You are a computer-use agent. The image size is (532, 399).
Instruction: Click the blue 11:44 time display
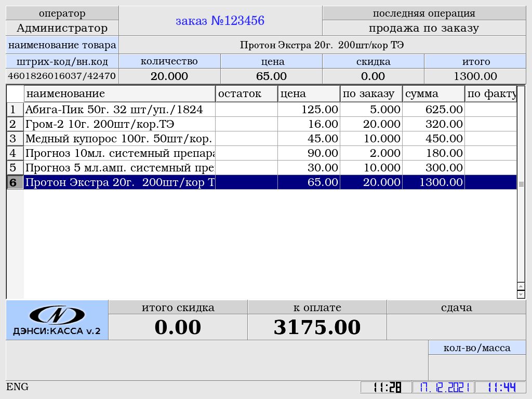500,387
